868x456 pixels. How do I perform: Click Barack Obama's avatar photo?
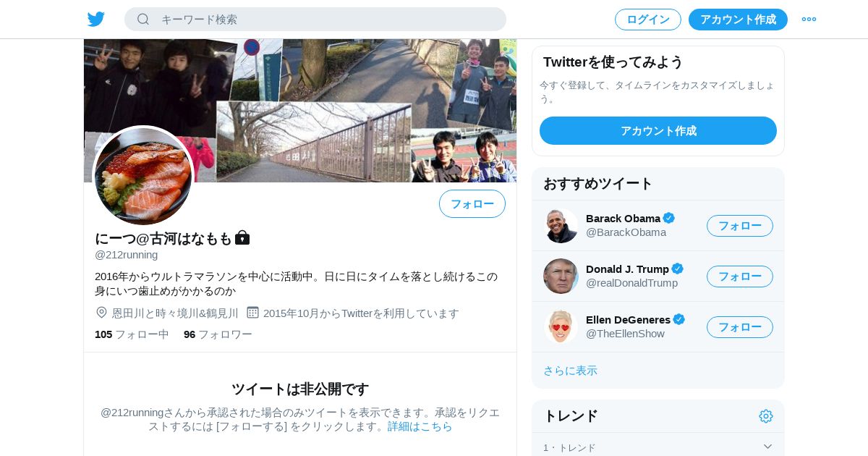(x=561, y=226)
